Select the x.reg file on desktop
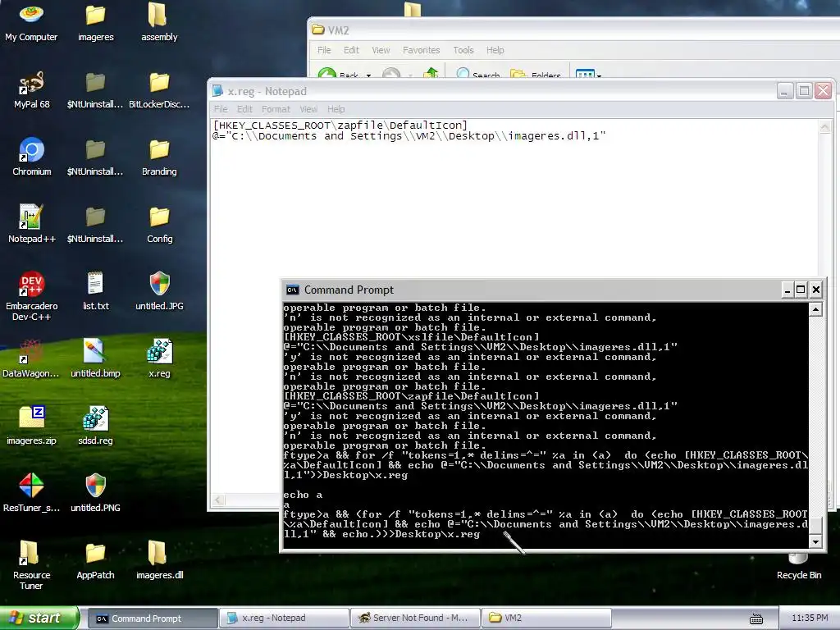840x630 pixels. point(159,358)
